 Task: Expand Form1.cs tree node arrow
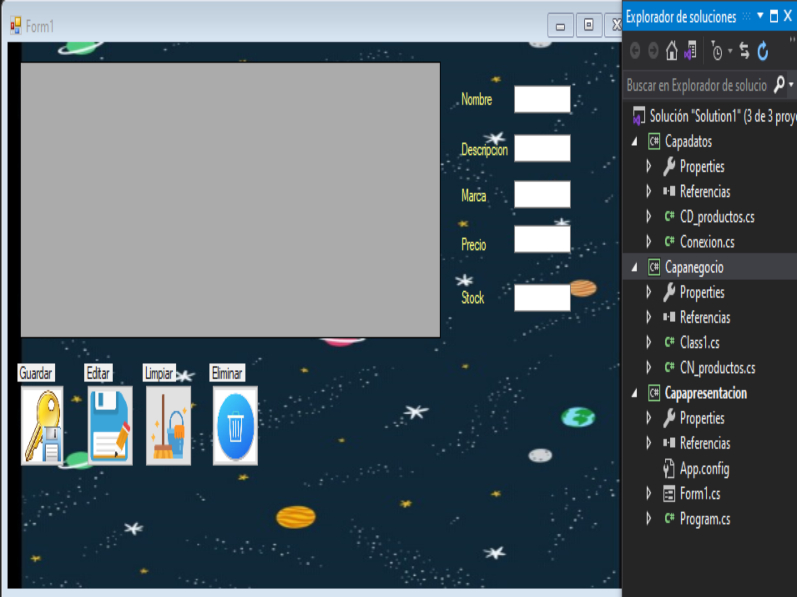(648, 494)
